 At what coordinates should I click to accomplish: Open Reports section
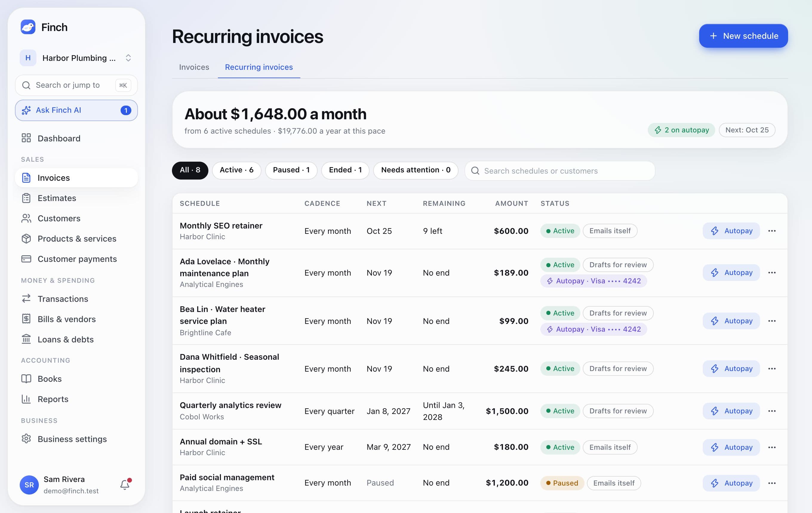76,399
